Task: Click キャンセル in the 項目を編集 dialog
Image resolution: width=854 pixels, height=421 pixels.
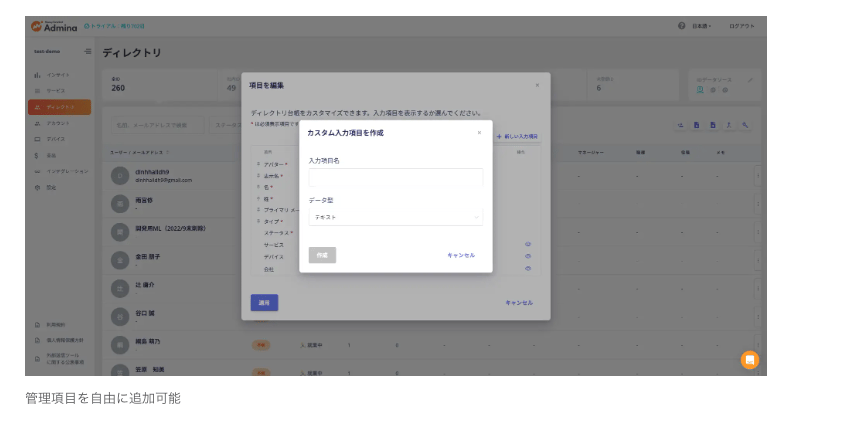Action: (x=519, y=302)
